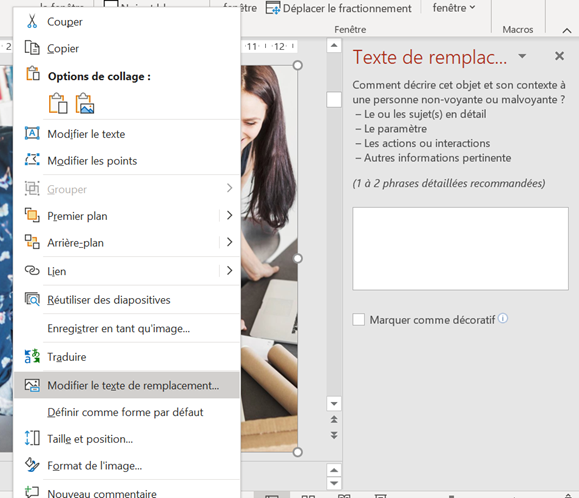This screenshot has height=498, width=579.
Task: Click the slide scrollbar down arrow
Action: point(334,403)
